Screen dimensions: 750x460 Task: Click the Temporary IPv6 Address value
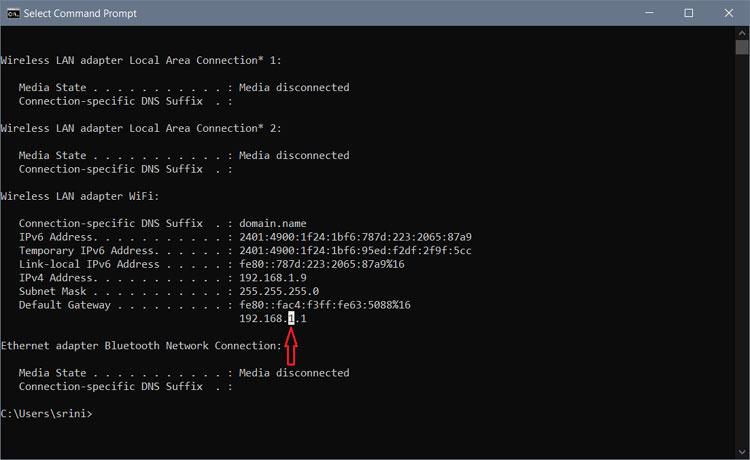click(355, 250)
